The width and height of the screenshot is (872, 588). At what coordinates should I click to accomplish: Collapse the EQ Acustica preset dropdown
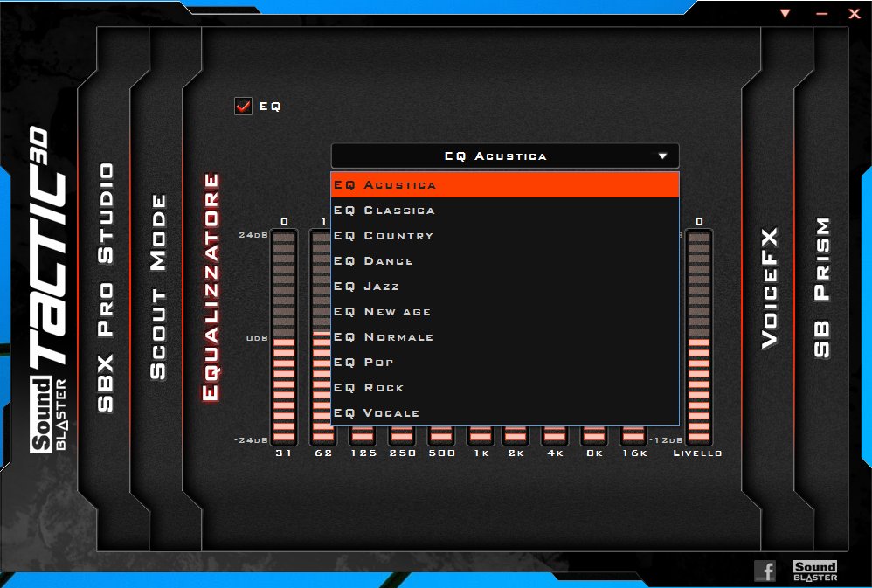[x=505, y=156]
